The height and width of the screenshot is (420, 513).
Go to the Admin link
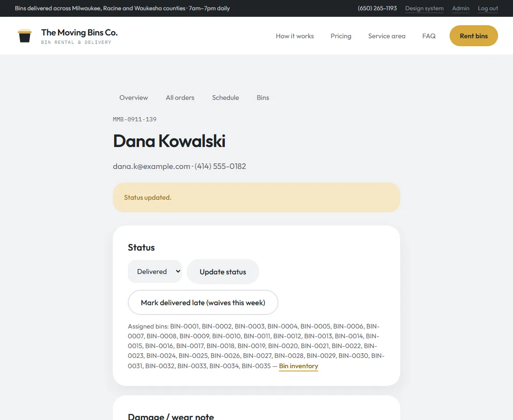pyautogui.click(x=461, y=8)
